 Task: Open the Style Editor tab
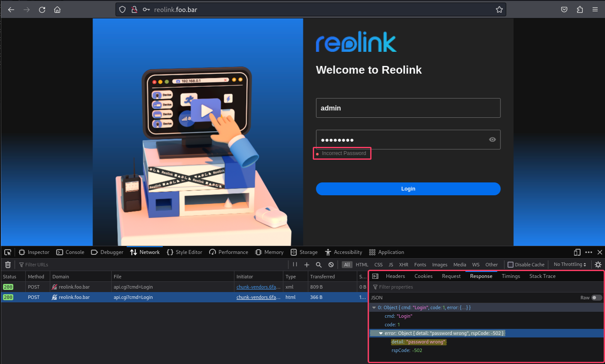coord(185,252)
